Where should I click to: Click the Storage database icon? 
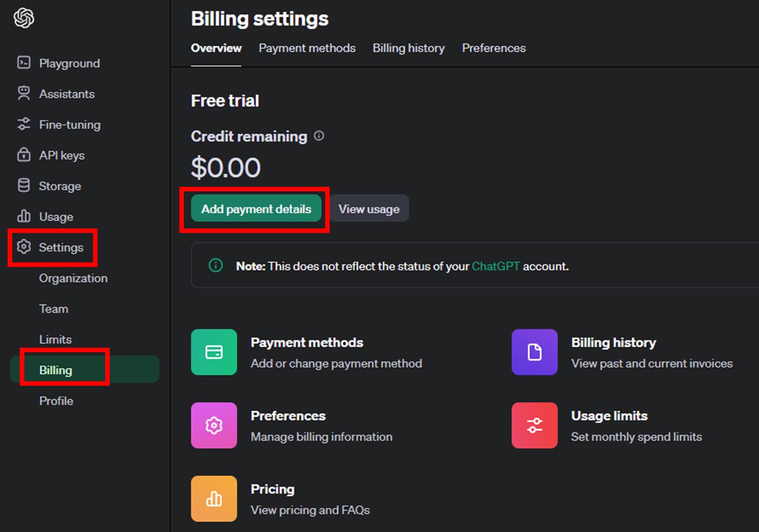click(24, 186)
